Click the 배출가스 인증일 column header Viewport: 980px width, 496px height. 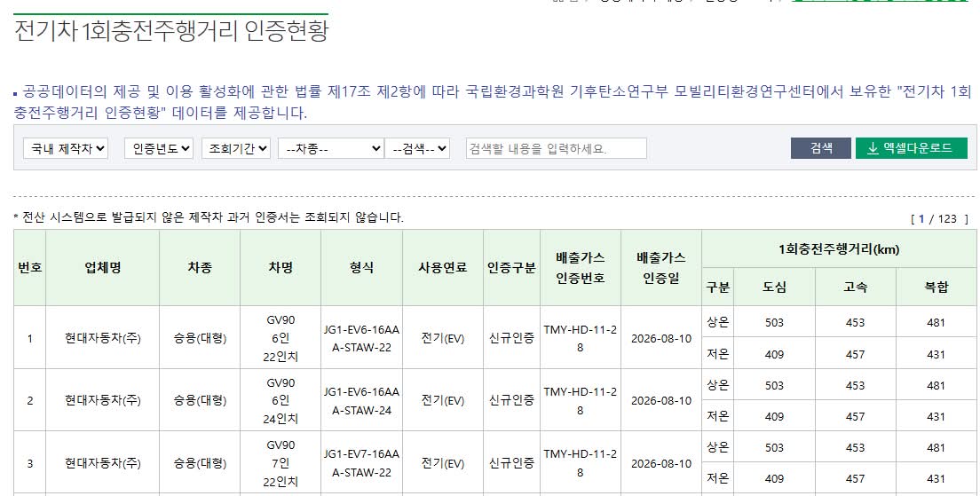click(661, 268)
